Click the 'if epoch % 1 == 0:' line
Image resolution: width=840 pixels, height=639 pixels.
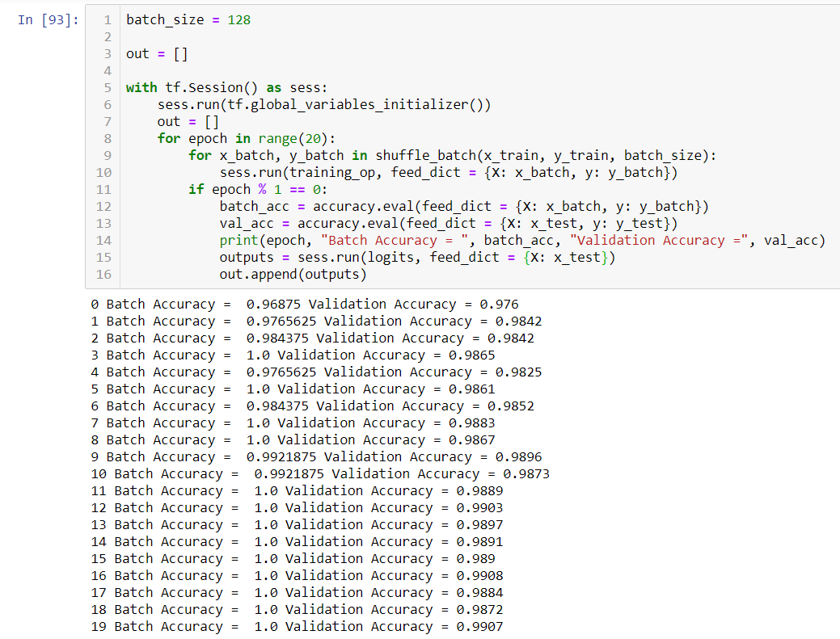[x=257, y=190]
